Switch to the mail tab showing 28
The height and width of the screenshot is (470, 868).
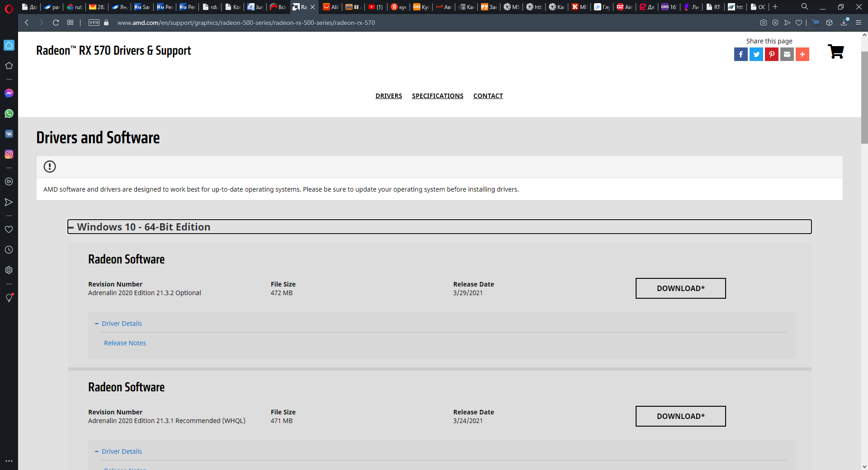97,7
